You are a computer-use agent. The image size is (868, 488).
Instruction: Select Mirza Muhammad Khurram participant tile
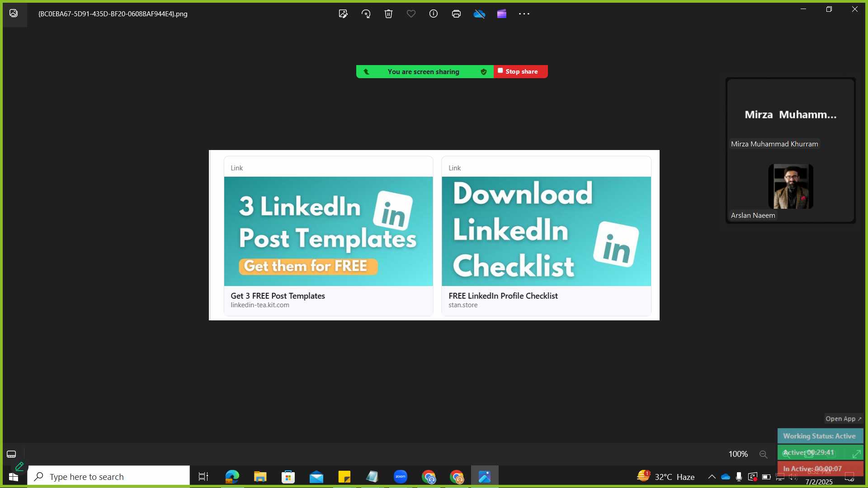790,115
